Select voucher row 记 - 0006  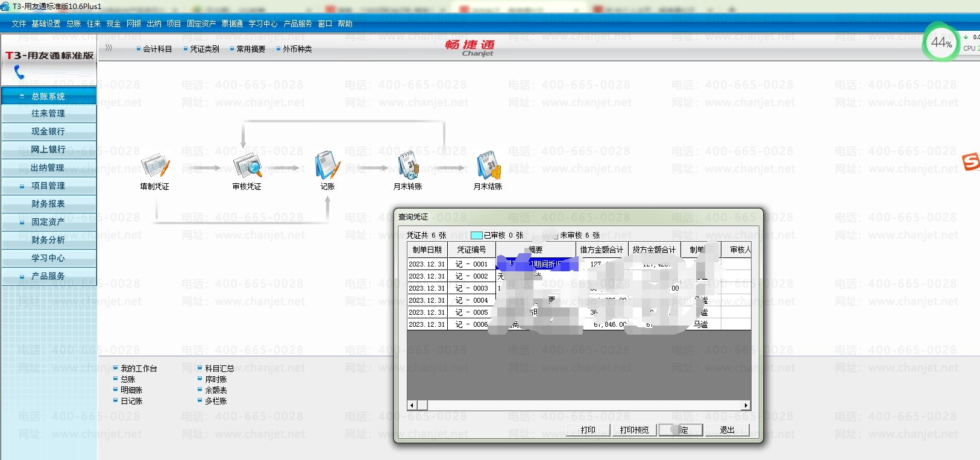pos(579,324)
